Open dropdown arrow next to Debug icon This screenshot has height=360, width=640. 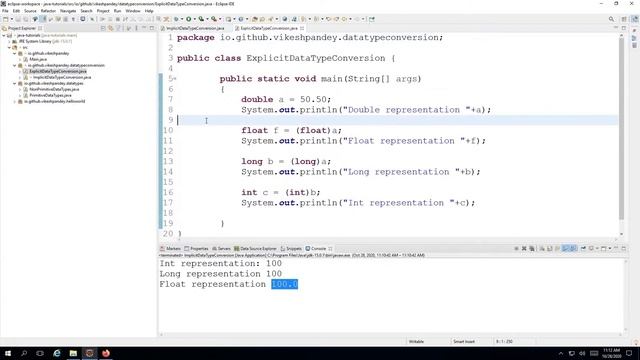182,19
